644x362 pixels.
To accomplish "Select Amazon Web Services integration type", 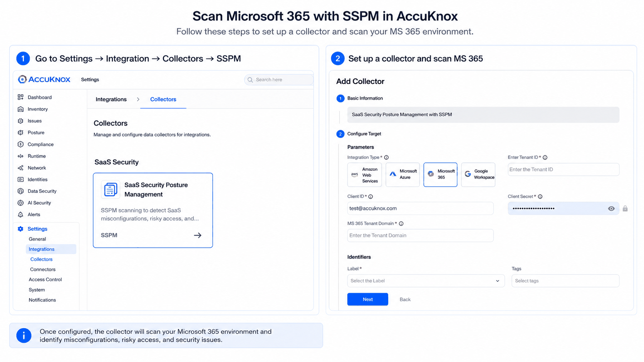I will point(364,175).
